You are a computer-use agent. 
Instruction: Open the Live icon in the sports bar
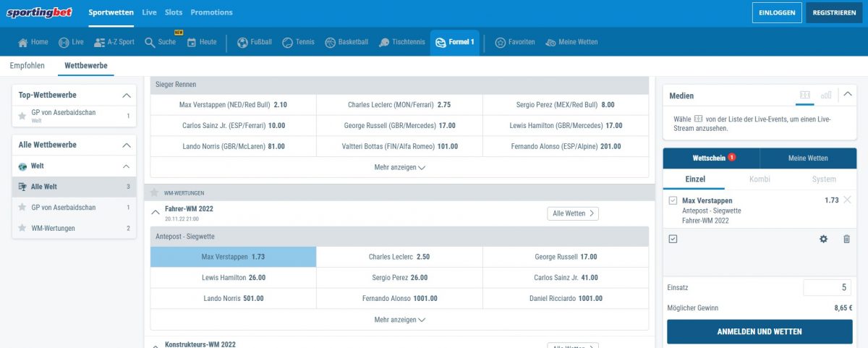point(64,42)
